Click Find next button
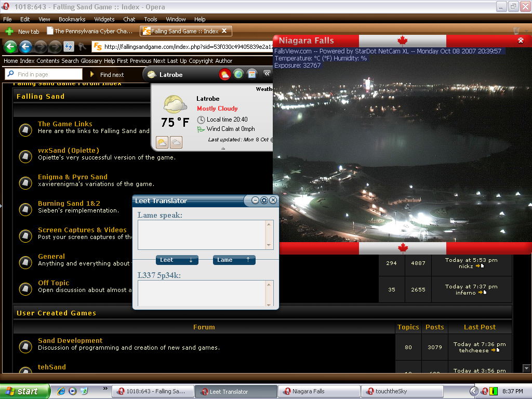Viewport: 532px width, 399px height. 107,75
